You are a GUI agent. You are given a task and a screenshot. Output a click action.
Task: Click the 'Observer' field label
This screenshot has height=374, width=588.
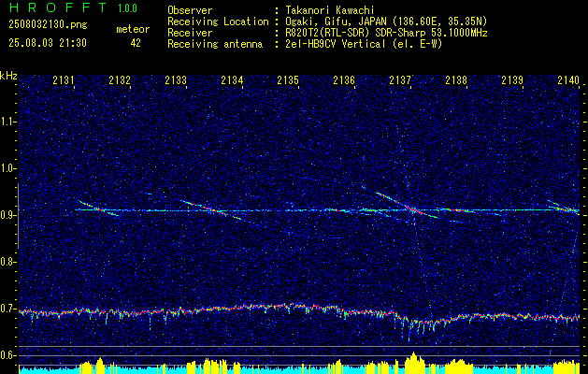[x=190, y=10]
